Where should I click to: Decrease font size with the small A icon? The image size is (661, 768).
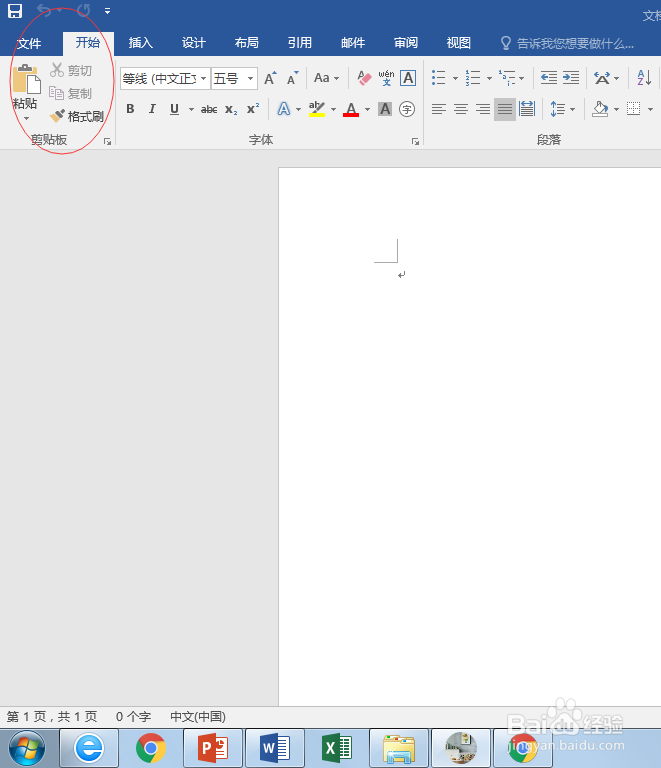pos(292,78)
